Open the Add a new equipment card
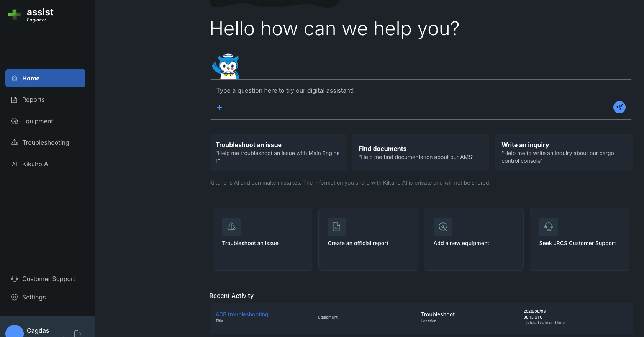The height and width of the screenshot is (337, 644). [x=474, y=239]
